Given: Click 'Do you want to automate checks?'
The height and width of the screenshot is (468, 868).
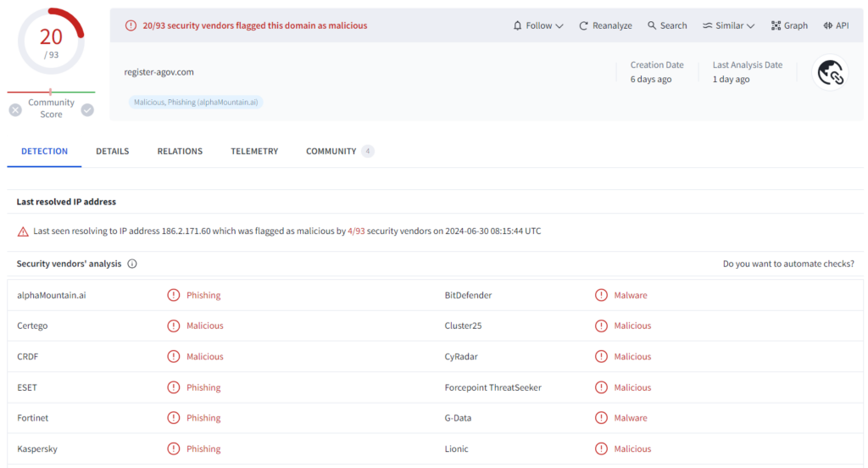Looking at the screenshot, I should 787,264.
